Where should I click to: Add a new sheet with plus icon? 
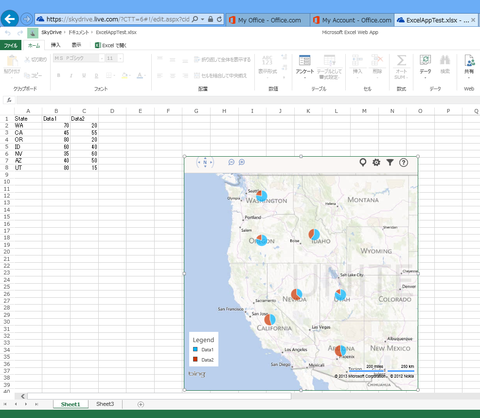[141, 404]
